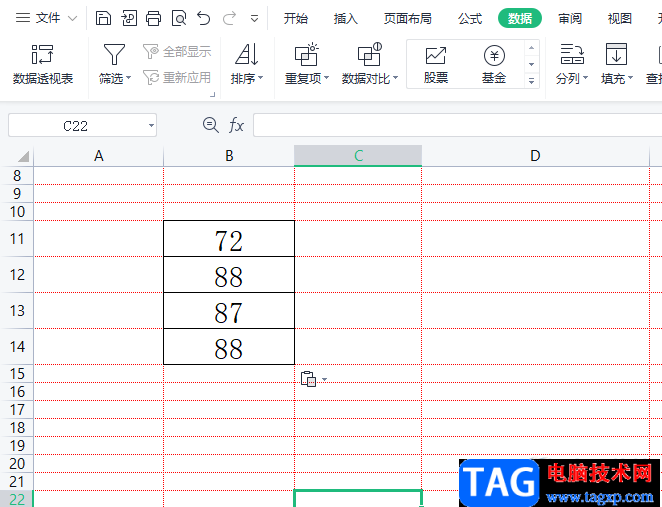Insert a 数据透视表 pivot table
This screenshot has width=662, height=507.
pos(43,64)
